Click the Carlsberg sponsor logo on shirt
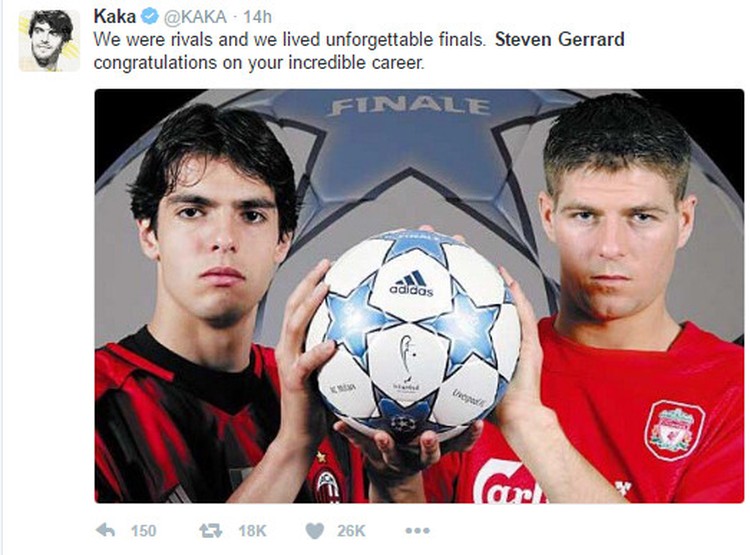This screenshot has width=750, height=555. point(509,482)
